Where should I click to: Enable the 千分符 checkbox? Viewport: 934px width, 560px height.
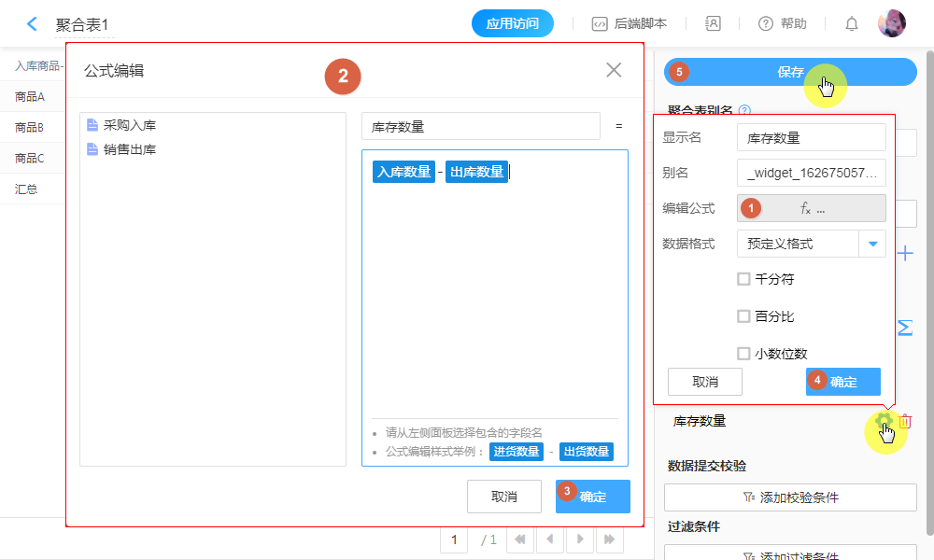[743, 279]
